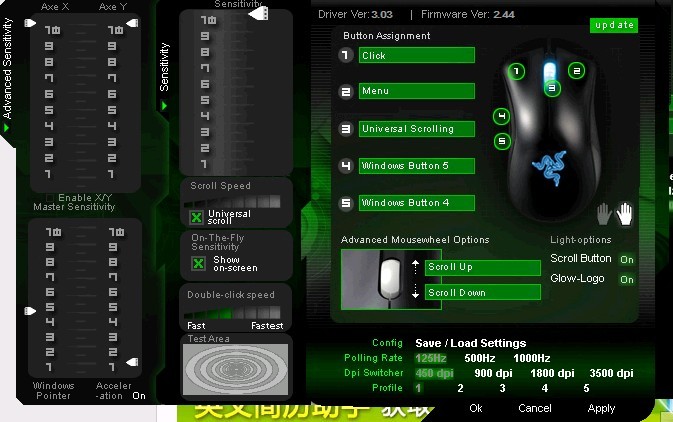Viewport: 673px width, 422px height.
Task: Set main Sensitivity to level 5
Action: (205, 100)
